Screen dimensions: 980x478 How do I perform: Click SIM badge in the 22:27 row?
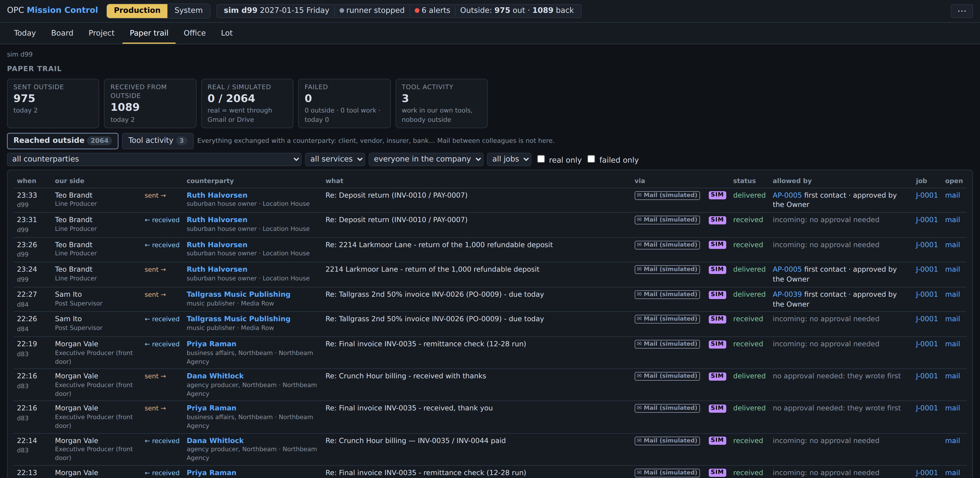pyautogui.click(x=717, y=294)
